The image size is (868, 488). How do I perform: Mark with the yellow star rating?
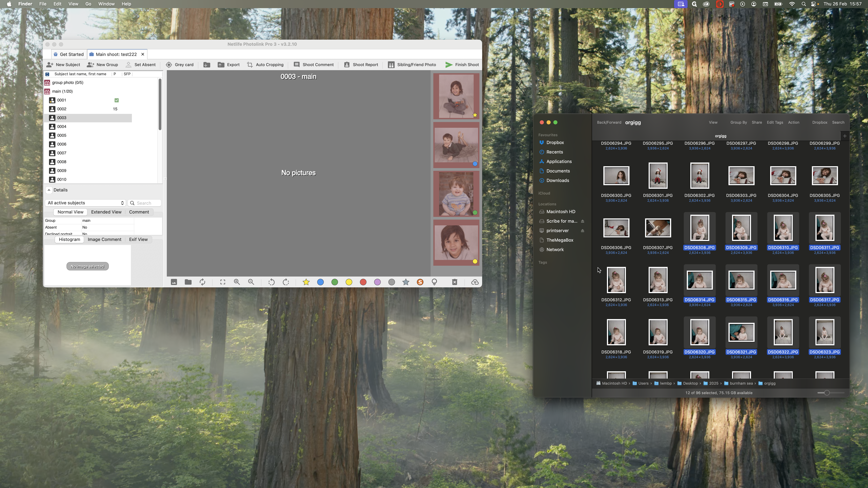point(306,282)
